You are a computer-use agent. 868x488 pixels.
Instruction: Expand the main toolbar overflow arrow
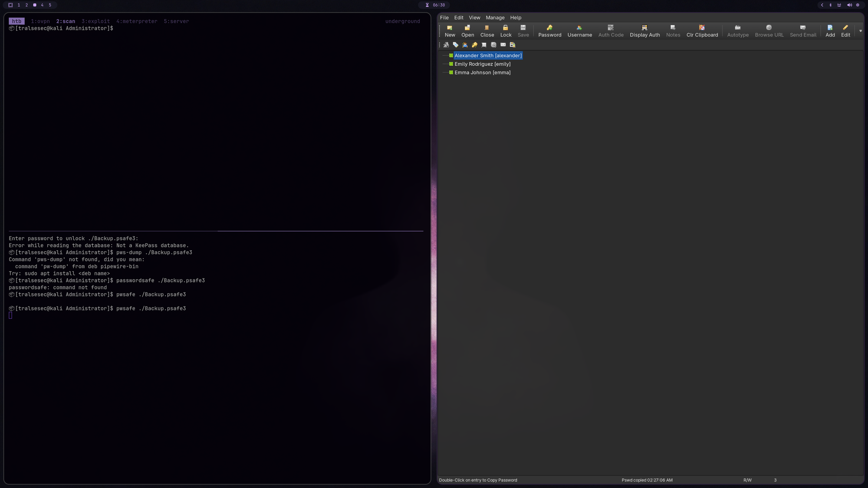tap(860, 31)
